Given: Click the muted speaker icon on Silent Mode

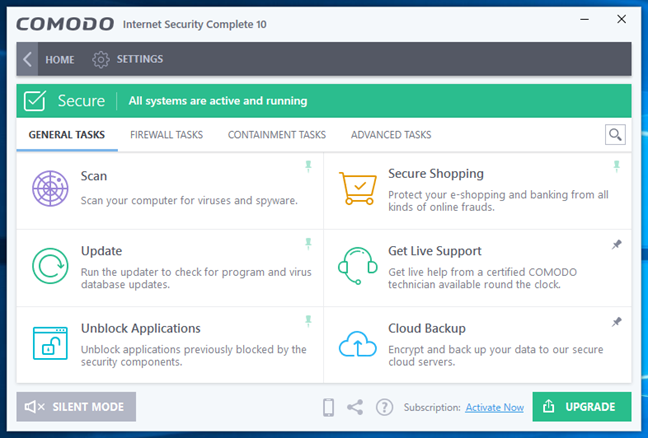Looking at the screenshot, I should pos(34,407).
